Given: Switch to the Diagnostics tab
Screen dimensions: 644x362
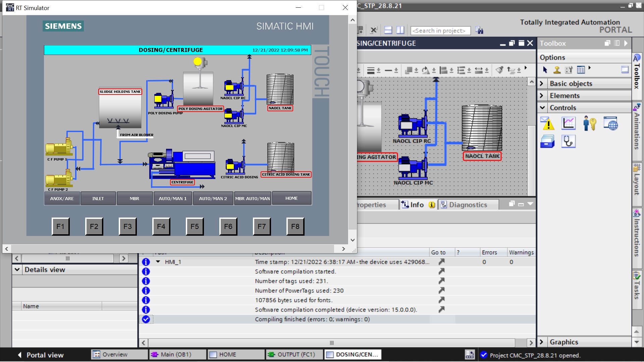Looking at the screenshot, I should [x=464, y=205].
